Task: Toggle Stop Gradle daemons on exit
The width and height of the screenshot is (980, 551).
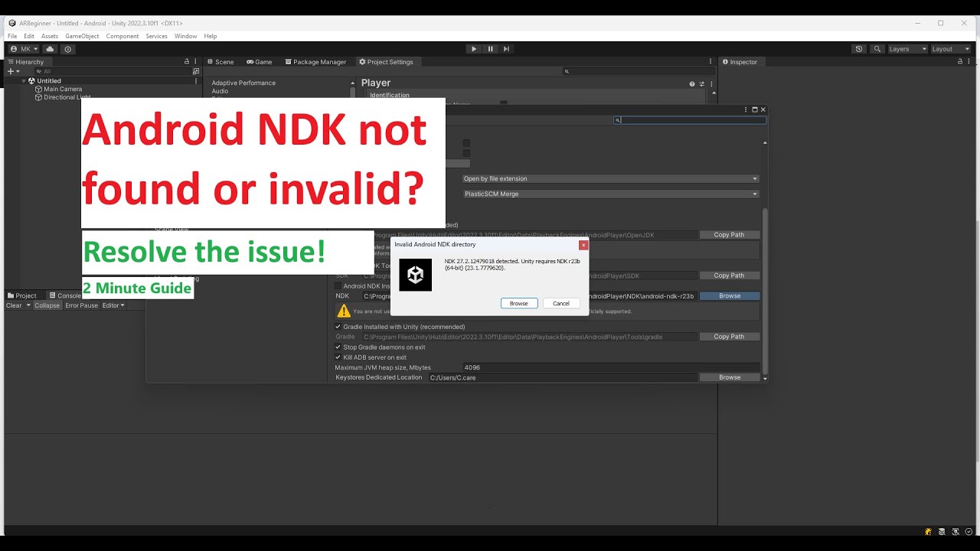Action: click(x=338, y=347)
